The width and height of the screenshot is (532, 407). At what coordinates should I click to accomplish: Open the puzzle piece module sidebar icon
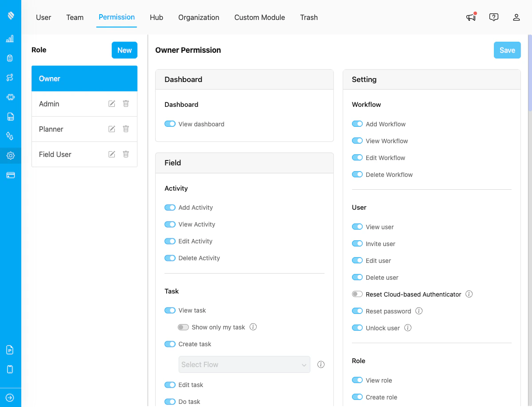coord(10,97)
